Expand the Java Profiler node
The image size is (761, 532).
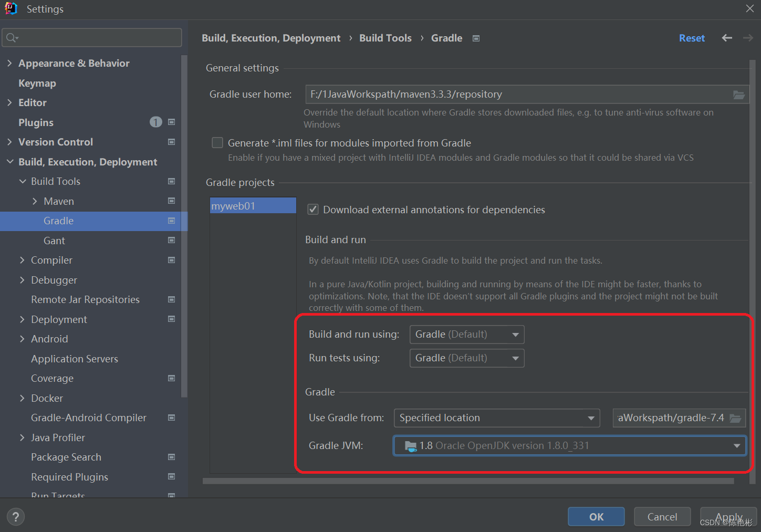pyautogui.click(x=22, y=437)
